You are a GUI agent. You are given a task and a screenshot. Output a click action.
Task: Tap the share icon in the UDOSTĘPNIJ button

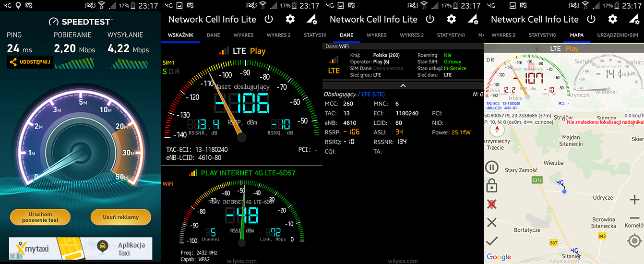(x=13, y=62)
